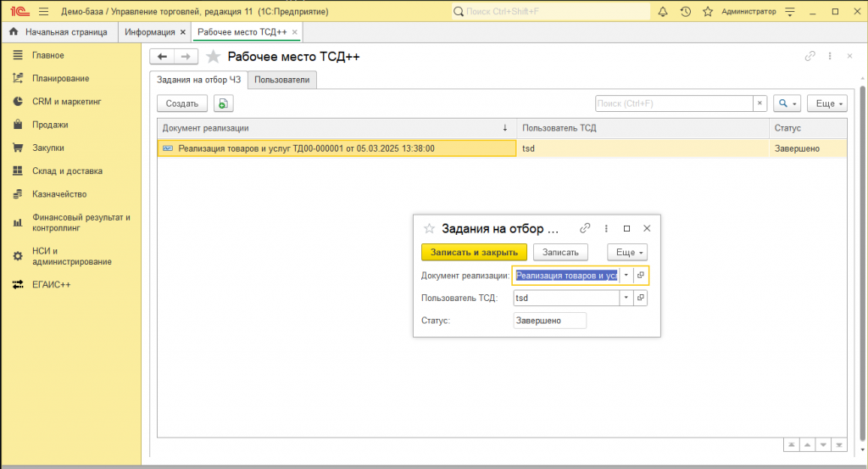The width and height of the screenshot is (868, 469).
Task: Select row Реализация товаров и услуг ТД00-000001
Action: 337,148
